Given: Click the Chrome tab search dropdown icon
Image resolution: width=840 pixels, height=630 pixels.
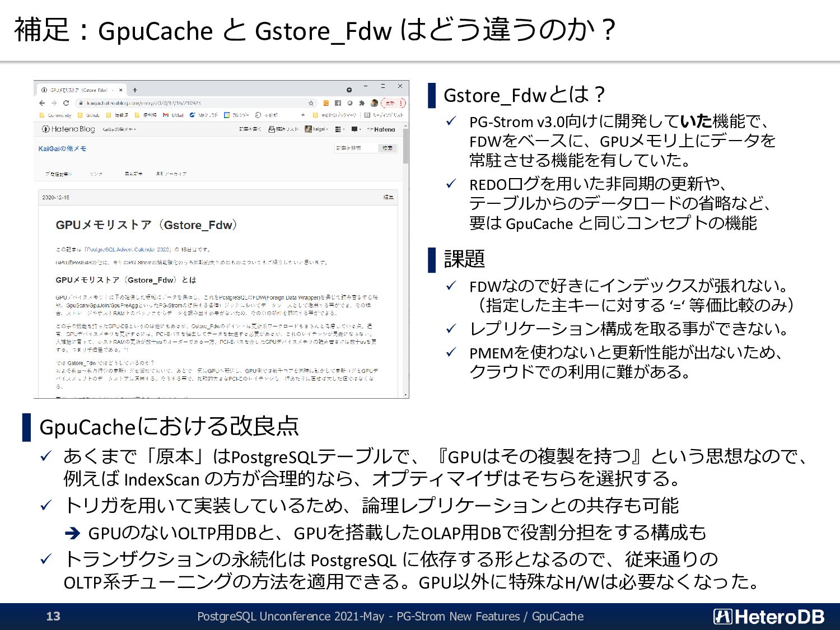Looking at the screenshot, I should [x=349, y=90].
